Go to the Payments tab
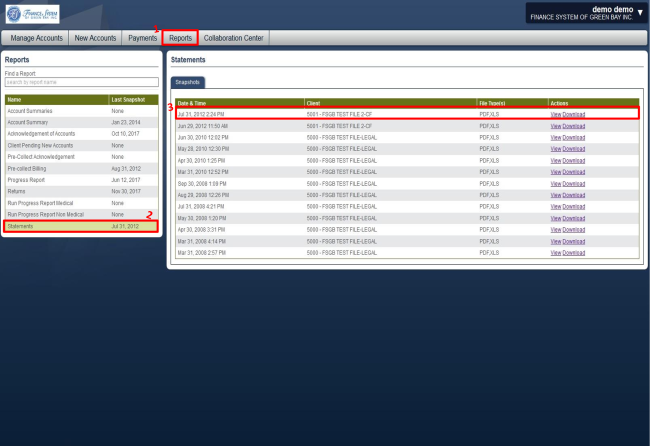Screen dimensions: 650x446 pyautogui.click(x=141, y=38)
